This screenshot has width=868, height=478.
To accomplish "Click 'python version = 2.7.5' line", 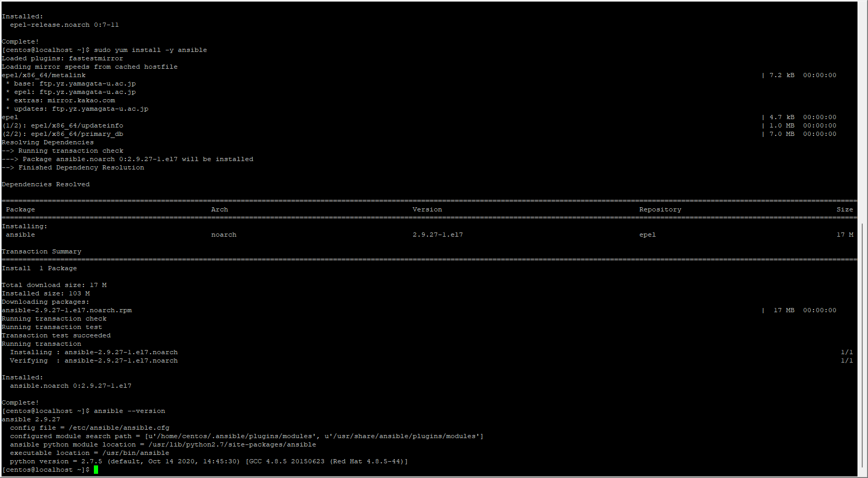I will coord(209,461).
